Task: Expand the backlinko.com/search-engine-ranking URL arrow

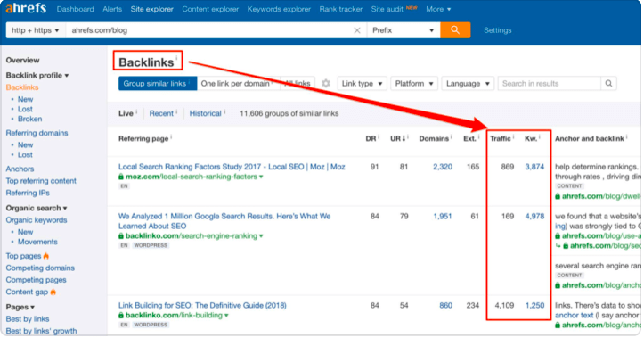Action: point(261,236)
